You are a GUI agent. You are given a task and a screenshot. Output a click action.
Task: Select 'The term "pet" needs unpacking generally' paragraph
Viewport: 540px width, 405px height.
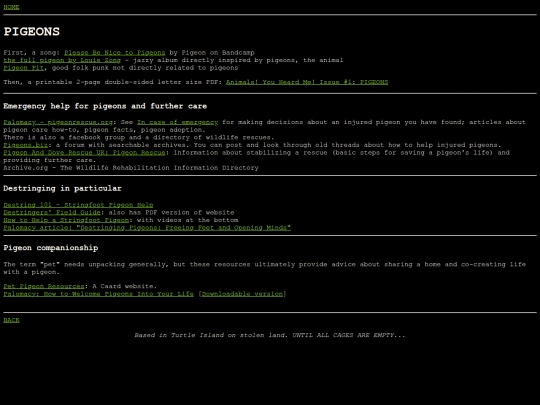click(264, 268)
